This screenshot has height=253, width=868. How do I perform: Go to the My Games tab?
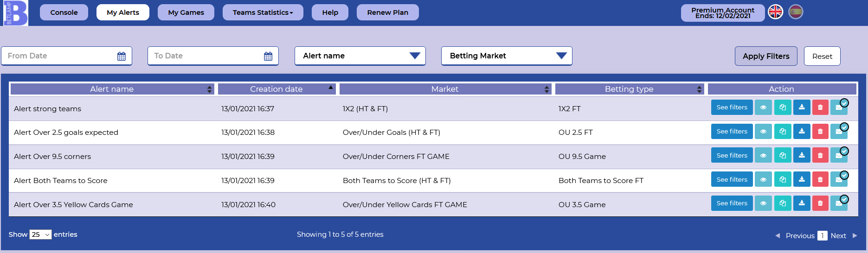coord(186,13)
